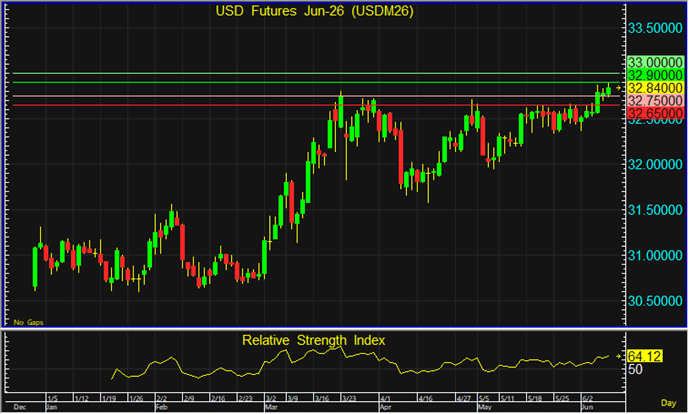689x414 pixels.
Task: Click the 2/23 date marker
Action: pos(246,399)
